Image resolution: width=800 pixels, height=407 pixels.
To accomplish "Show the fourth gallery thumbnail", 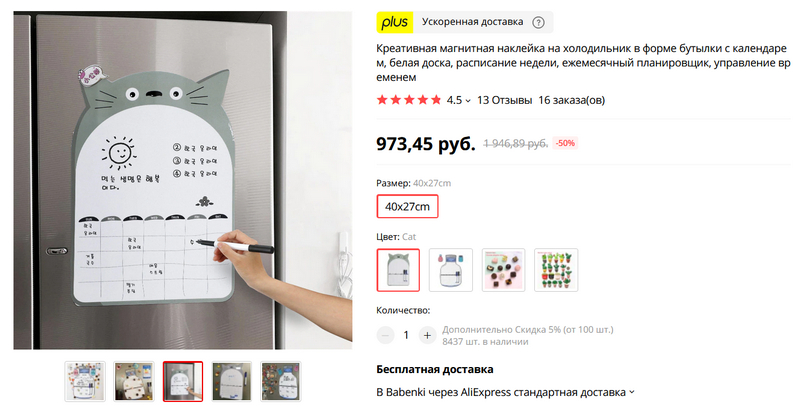I will (232, 381).
